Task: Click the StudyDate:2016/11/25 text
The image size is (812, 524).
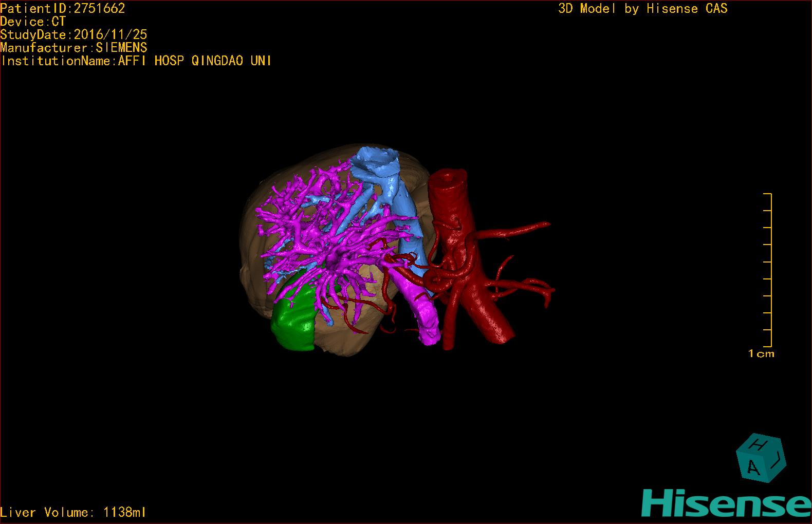Action: (x=73, y=34)
